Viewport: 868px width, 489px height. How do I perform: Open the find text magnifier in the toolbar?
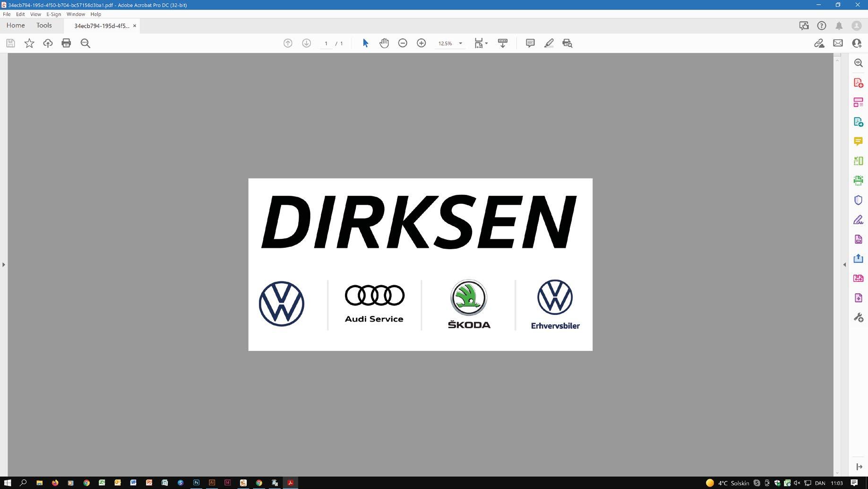86,43
